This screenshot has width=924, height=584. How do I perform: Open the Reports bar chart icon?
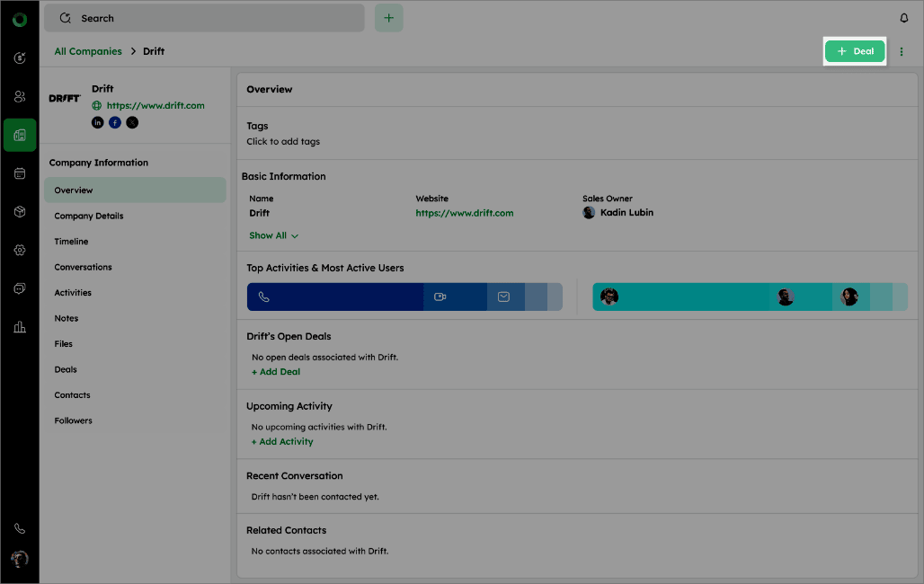tap(20, 327)
